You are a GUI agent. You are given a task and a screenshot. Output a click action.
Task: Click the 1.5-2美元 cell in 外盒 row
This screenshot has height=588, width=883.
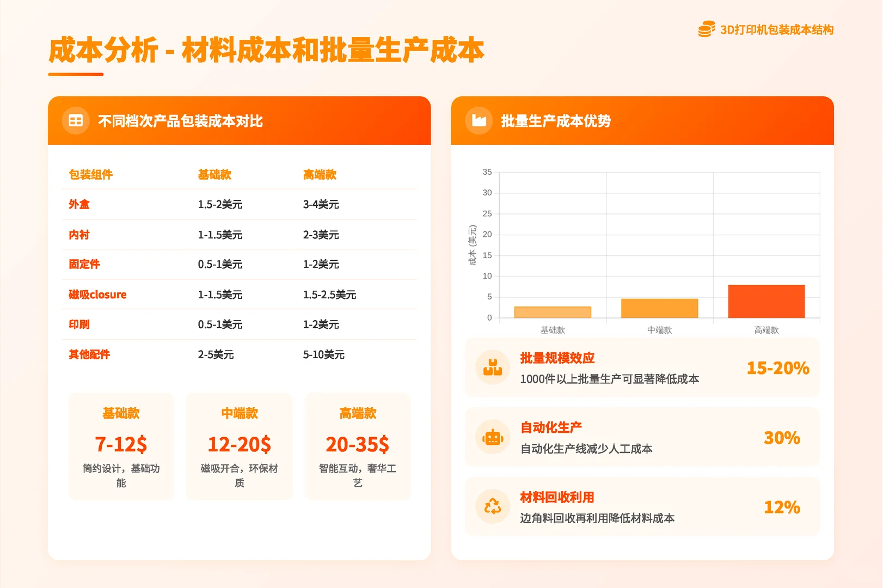point(220,205)
